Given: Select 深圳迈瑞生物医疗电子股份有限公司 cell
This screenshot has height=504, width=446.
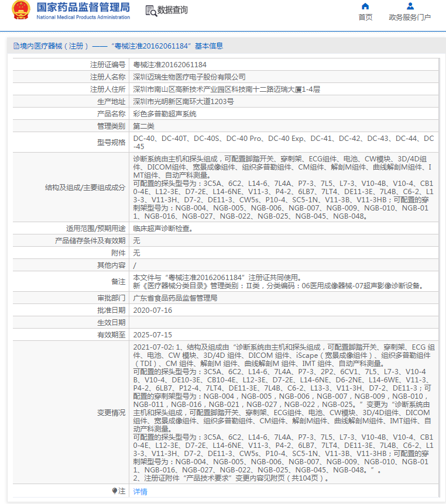Looking at the screenshot, I should 189,77.
